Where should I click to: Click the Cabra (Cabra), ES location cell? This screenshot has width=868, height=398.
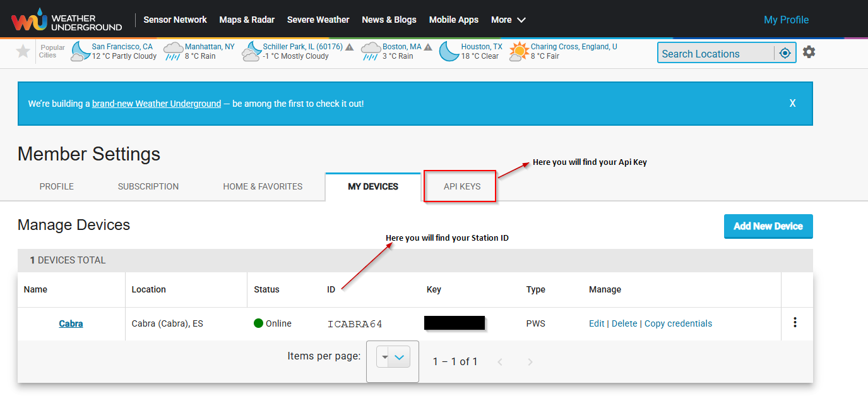click(167, 323)
